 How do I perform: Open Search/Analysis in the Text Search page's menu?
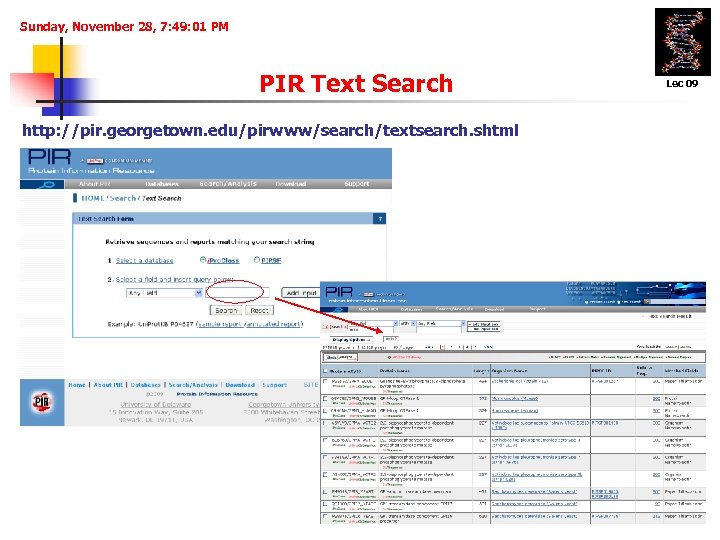click(228, 184)
